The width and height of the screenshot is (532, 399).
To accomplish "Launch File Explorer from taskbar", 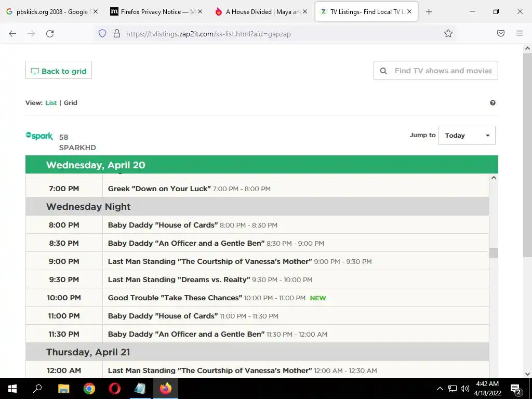I will [x=63, y=389].
